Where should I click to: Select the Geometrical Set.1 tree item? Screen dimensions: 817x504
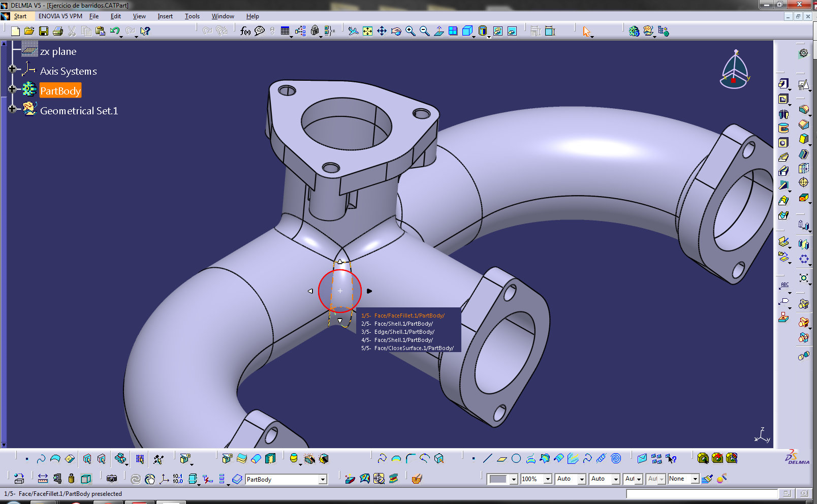[x=79, y=111]
